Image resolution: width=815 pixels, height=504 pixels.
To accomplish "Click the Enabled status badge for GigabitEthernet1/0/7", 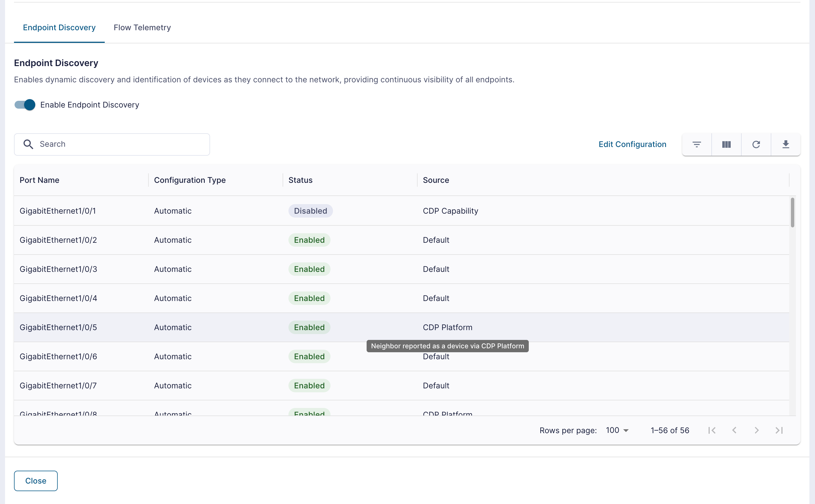I will tap(309, 385).
